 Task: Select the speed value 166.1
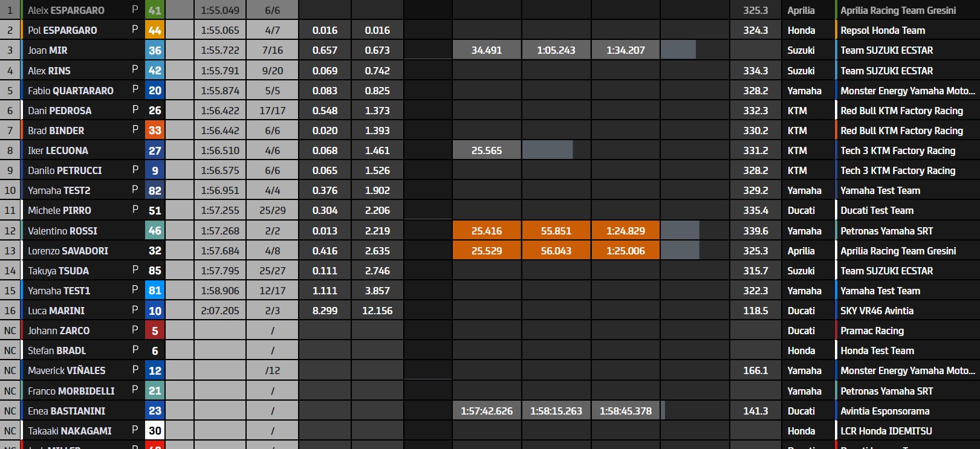click(756, 370)
